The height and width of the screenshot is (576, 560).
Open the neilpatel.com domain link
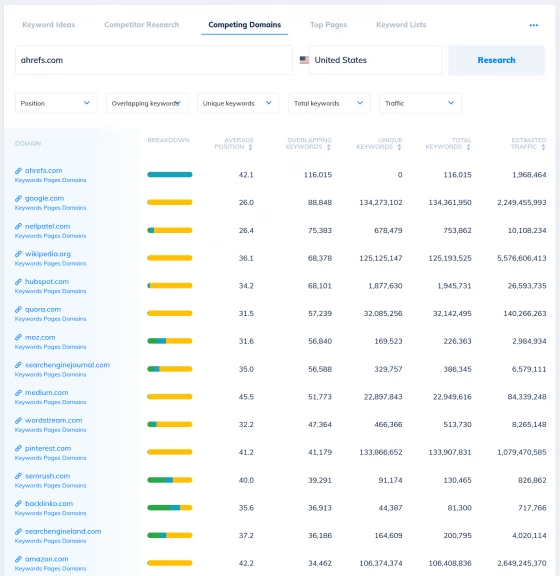pyautogui.click(x=47, y=226)
